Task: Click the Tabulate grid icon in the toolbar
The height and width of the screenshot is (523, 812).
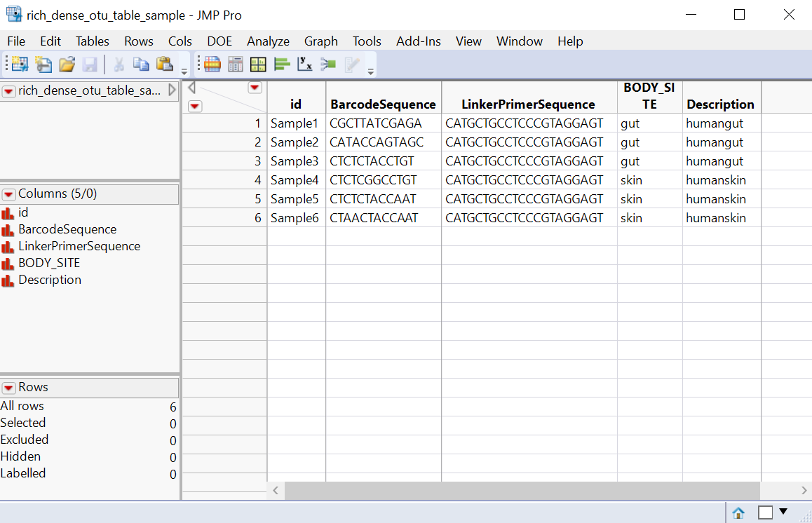Action: click(x=234, y=64)
